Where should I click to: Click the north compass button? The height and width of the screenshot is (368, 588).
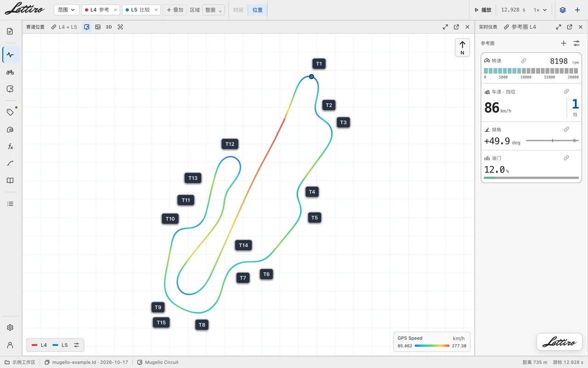462,47
